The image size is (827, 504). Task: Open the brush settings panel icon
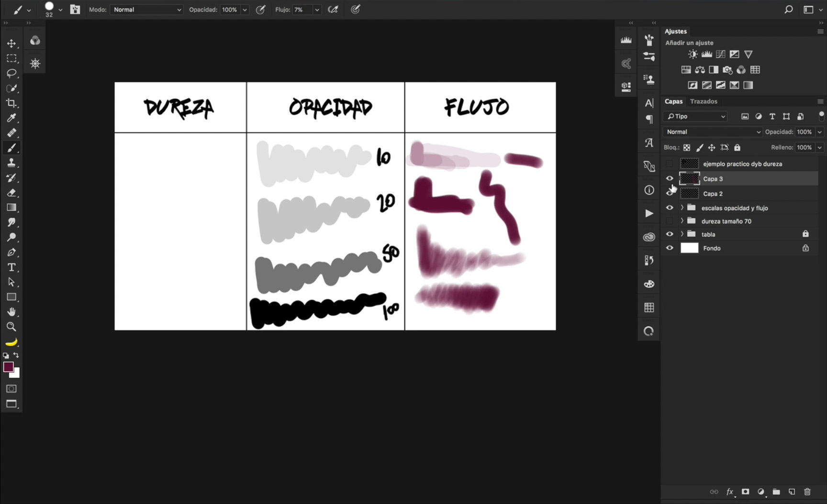pos(75,9)
